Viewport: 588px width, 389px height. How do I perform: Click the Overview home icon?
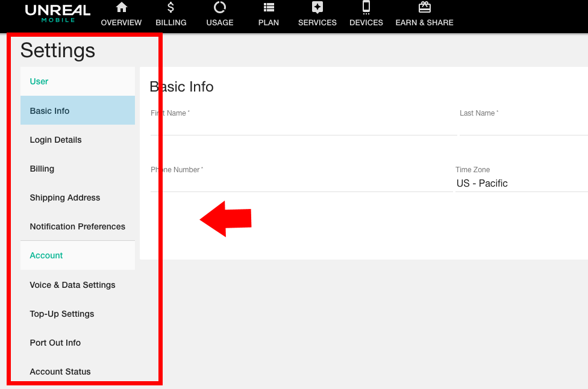click(122, 7)
